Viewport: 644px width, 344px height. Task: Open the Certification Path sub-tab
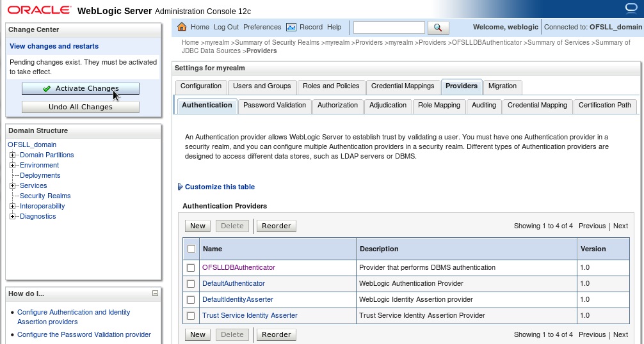coord(604,106)
